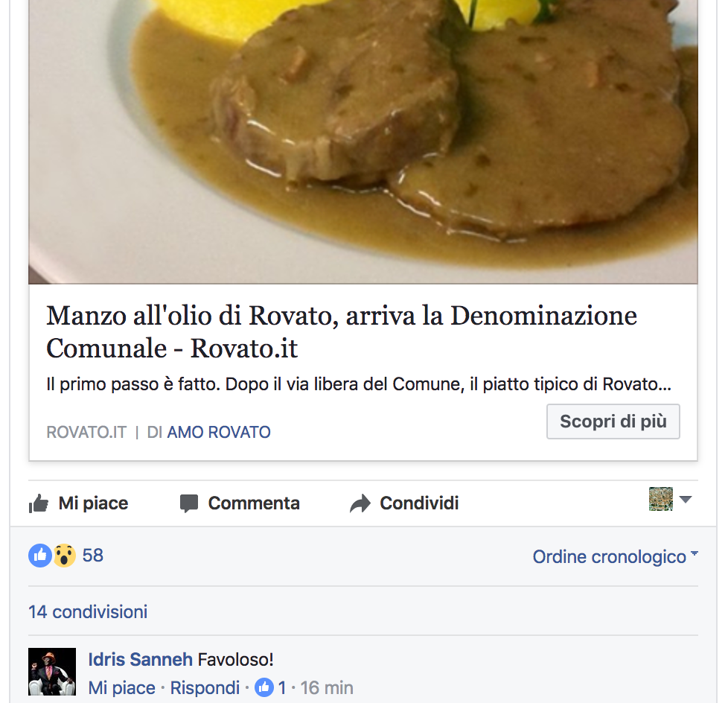Click Rispondi to reply to comment

pyautogui.click(x=205, y=687)
